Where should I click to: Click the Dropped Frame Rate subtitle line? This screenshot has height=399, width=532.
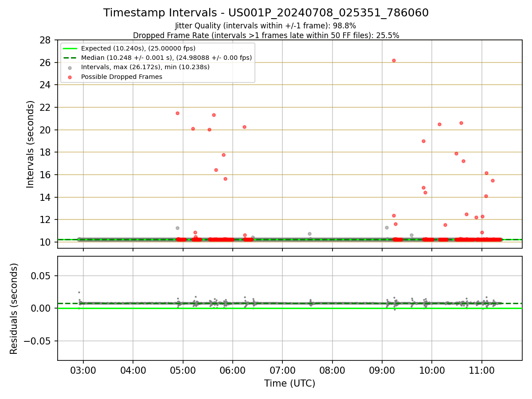[x=266, y=35]
